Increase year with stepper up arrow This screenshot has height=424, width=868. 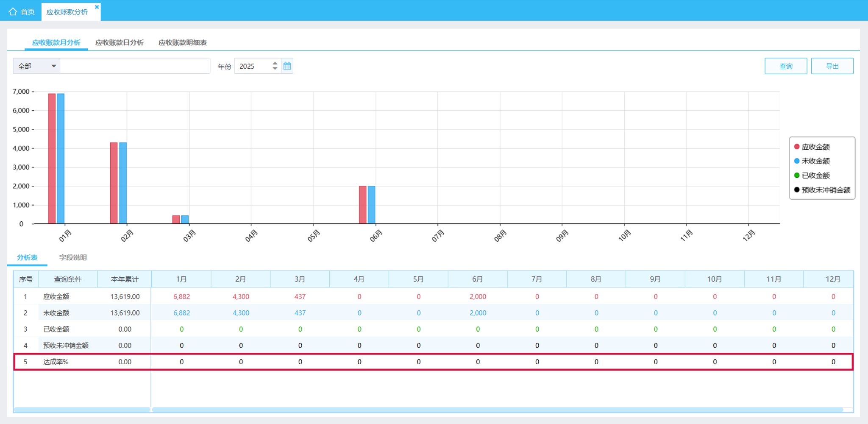click(x=275, y=63)
